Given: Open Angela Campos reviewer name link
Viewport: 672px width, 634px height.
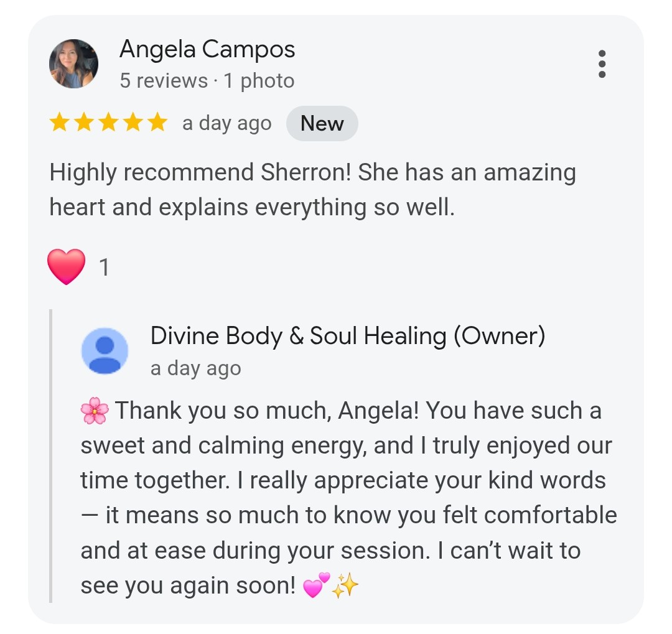Looking at the screenshot, I should click(207, 49).
